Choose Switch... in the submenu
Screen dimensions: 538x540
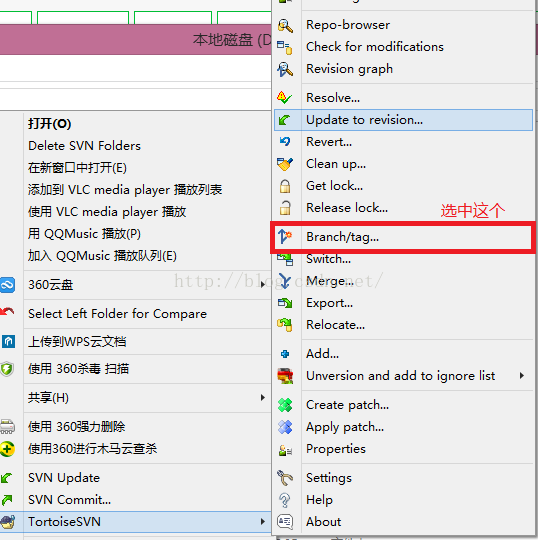point(329,259)
